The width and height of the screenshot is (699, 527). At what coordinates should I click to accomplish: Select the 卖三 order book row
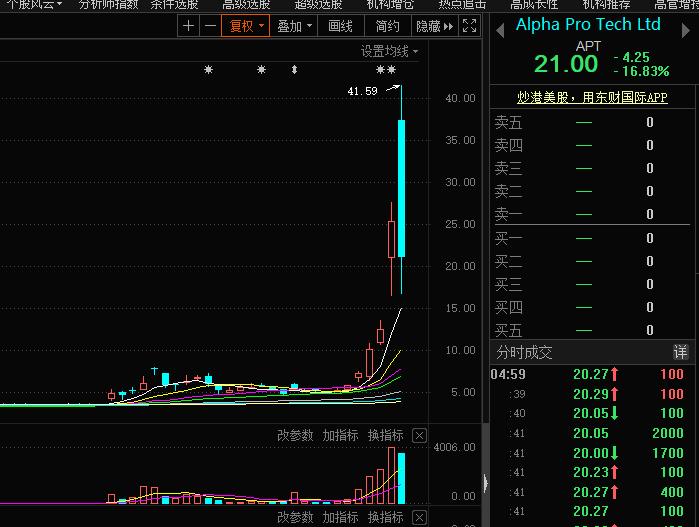tap(592, 168)
